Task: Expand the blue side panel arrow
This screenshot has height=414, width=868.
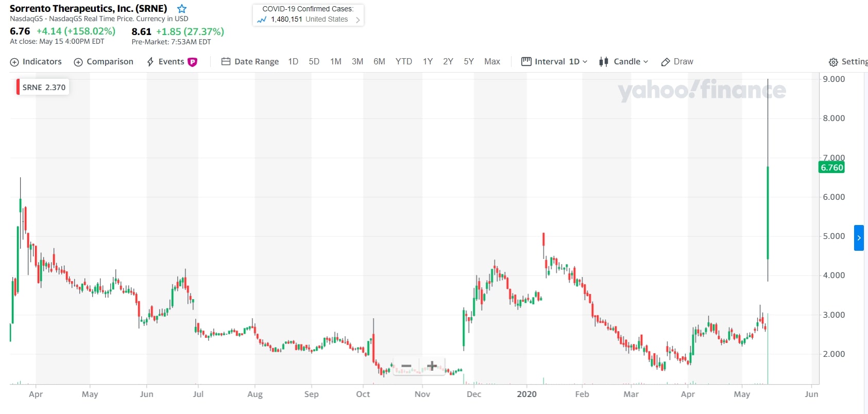Action: coord(859,238)
